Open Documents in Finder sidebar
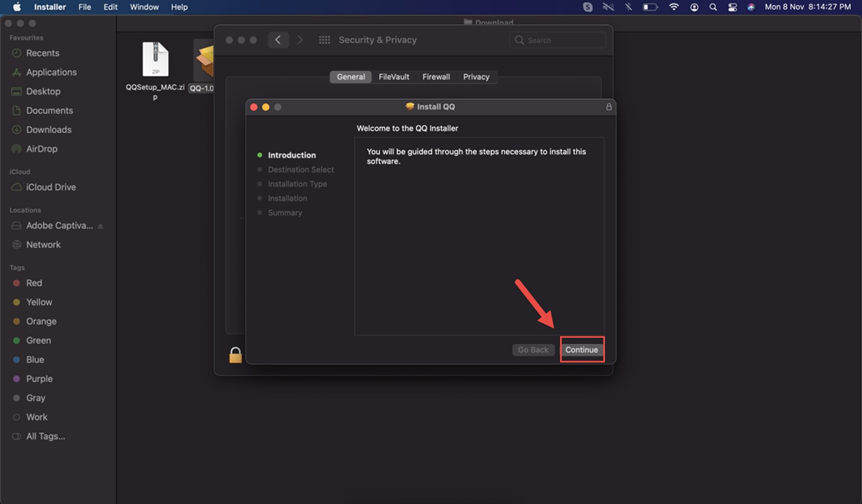This screenshot has height=504, width=862. pos(49,111)
